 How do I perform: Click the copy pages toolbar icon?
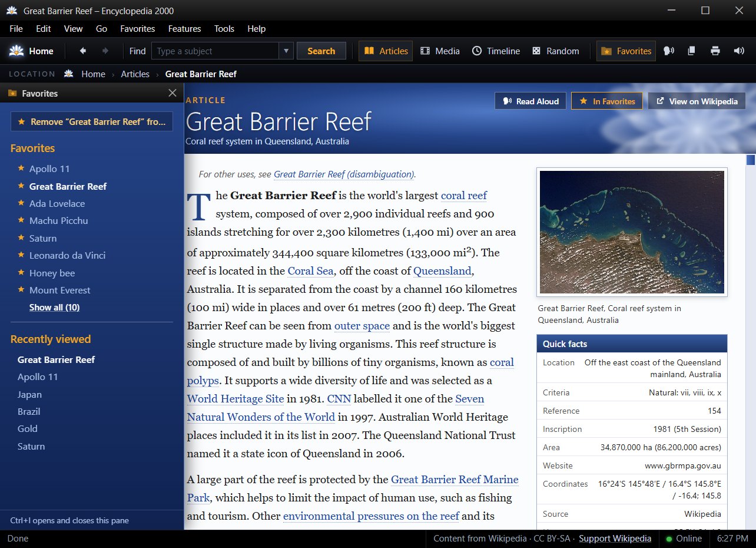click(x=692, y=51)
